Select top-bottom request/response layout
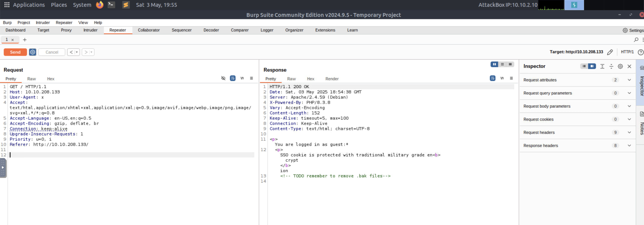Viewport: 644px width, 225px height. point(502,64)
